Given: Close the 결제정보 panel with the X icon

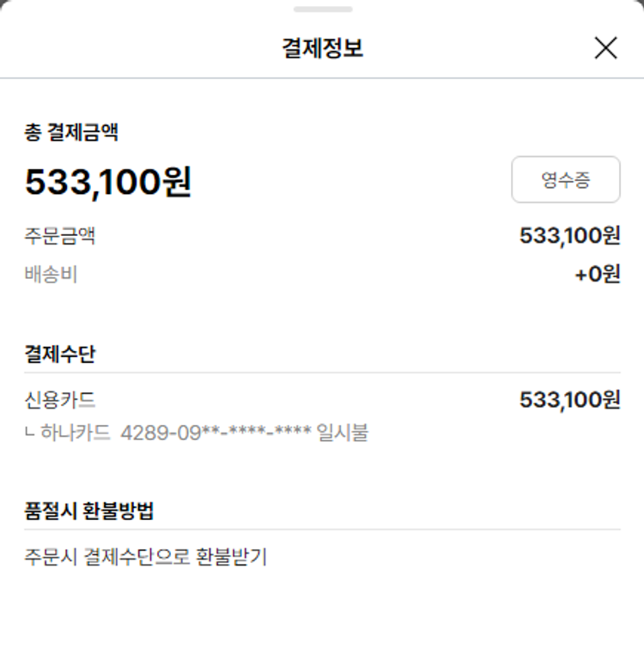Looking at the screenshot, I should (x=605, y=48).
